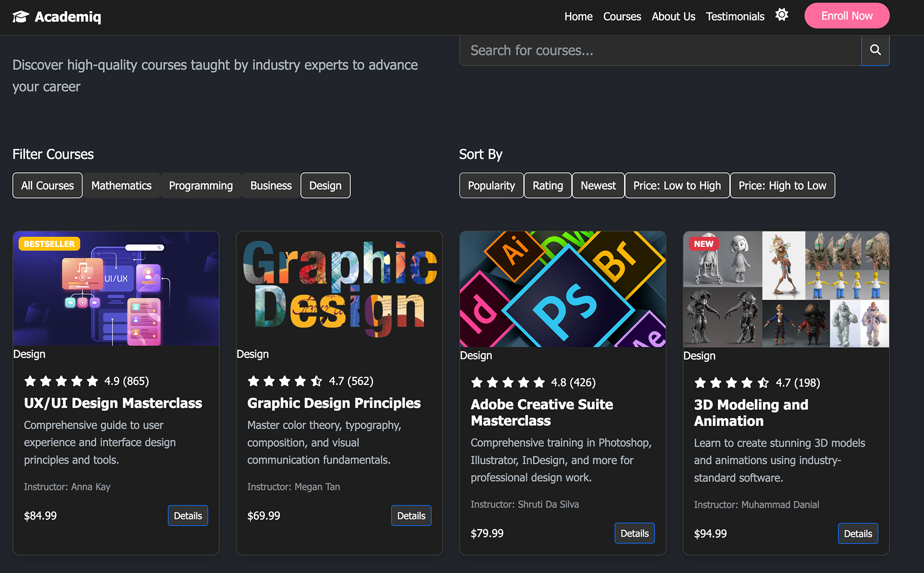The width and height of the screenshot is (924, 573).
Task: Open Details for 3D Modeling and Animation
Action: [x=857, y=534]
